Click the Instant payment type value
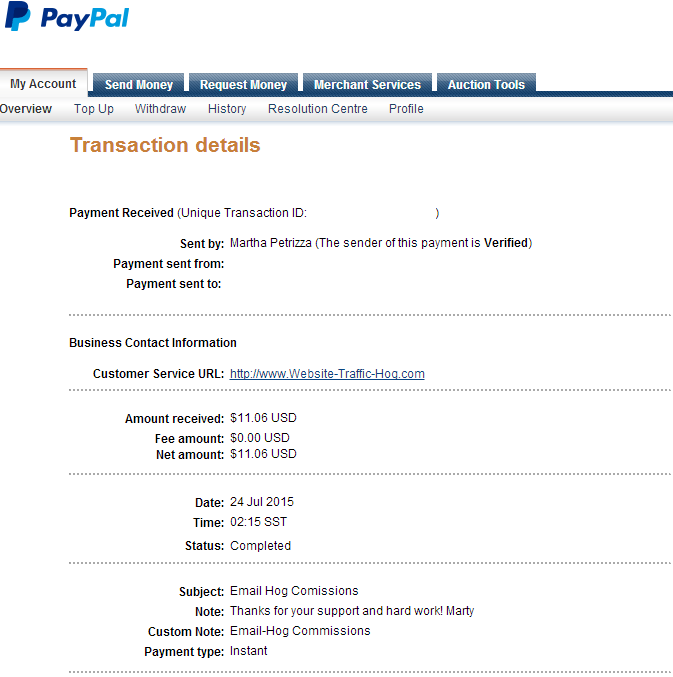Screen dimensions: 673x677 (248, 651)
